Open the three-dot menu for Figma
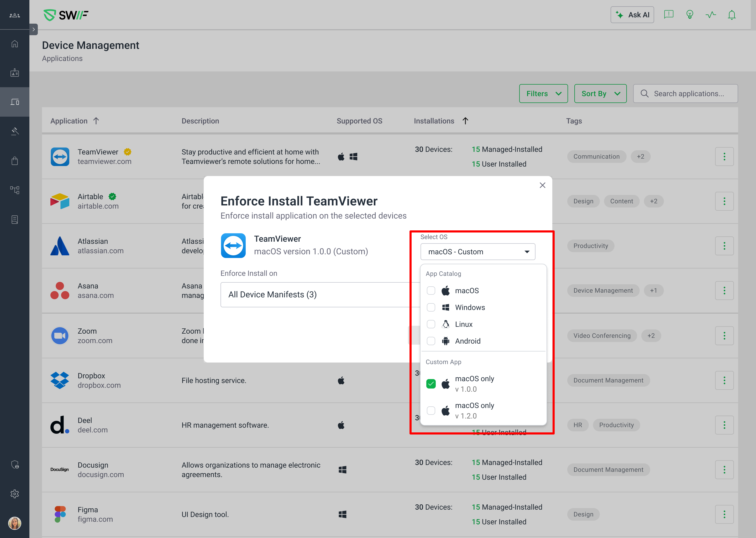The height and width of the screenshot is (538, 756). (x=724, y=514)
